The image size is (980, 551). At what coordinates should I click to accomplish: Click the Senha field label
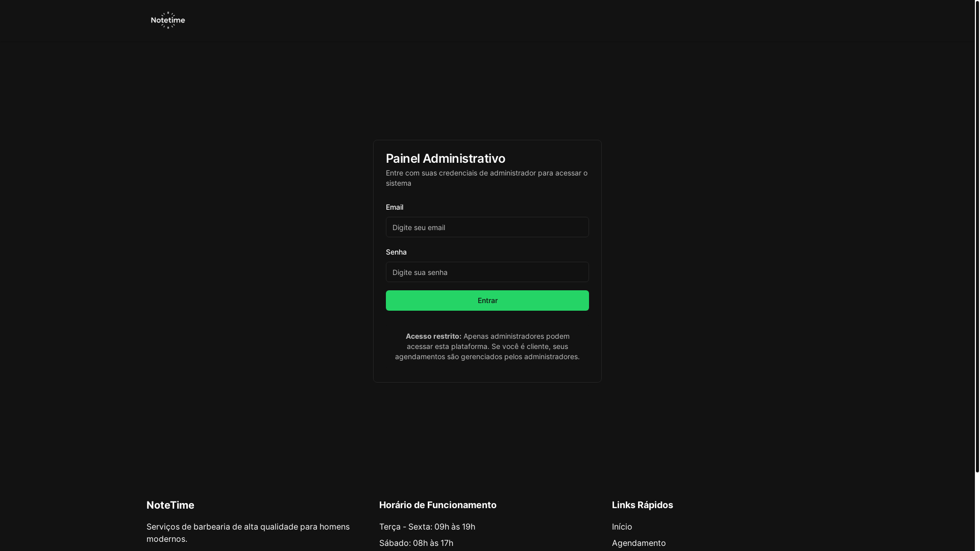[396, 252]
